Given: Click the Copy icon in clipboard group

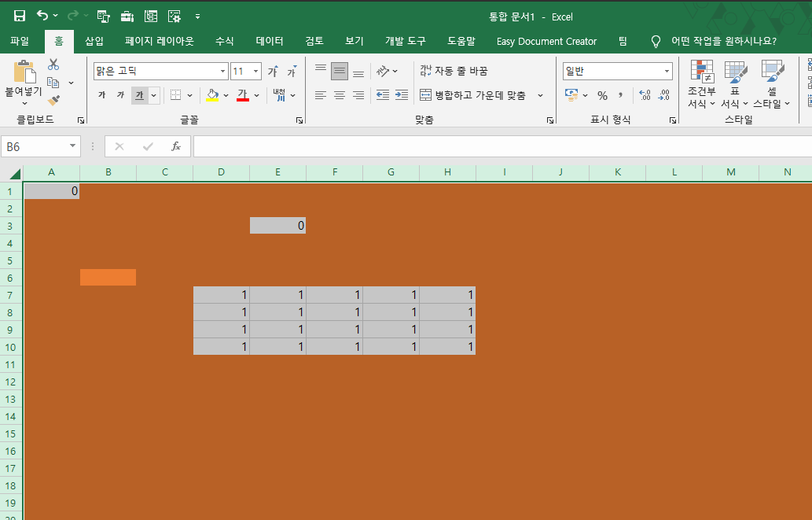Looking at the screenshot, I should [x=53, y=82].
